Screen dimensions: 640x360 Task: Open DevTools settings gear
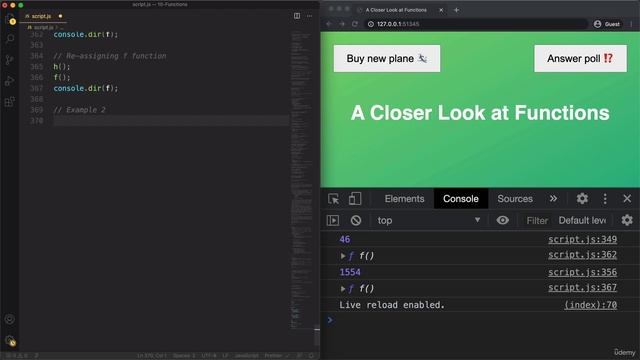click(x=582, y=199)
